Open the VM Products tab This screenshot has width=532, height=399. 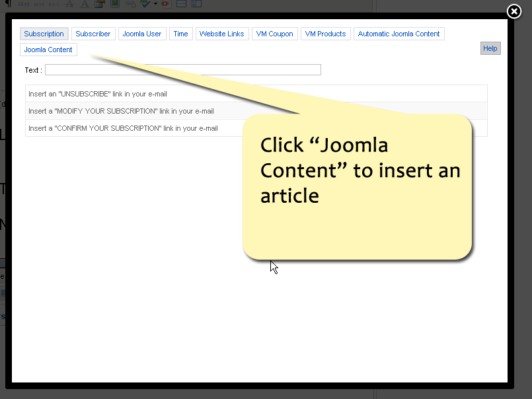[x=325, y=33]
